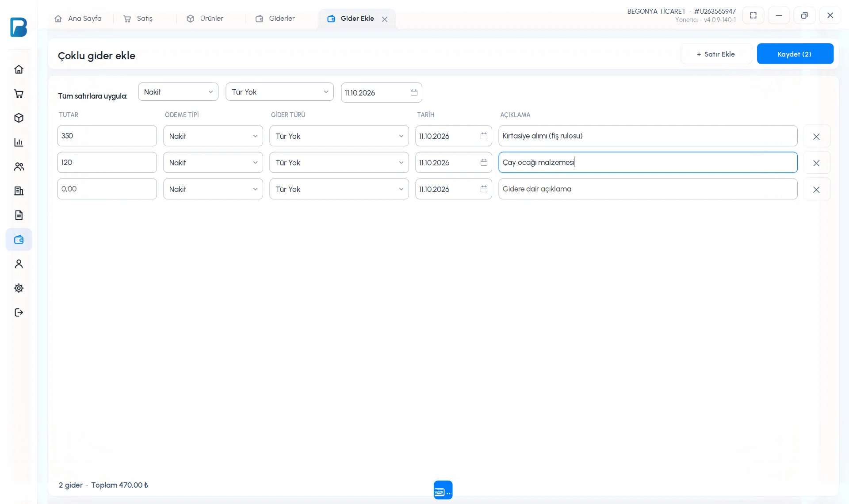Click the Kaydet (2) button

pos(795,54)
